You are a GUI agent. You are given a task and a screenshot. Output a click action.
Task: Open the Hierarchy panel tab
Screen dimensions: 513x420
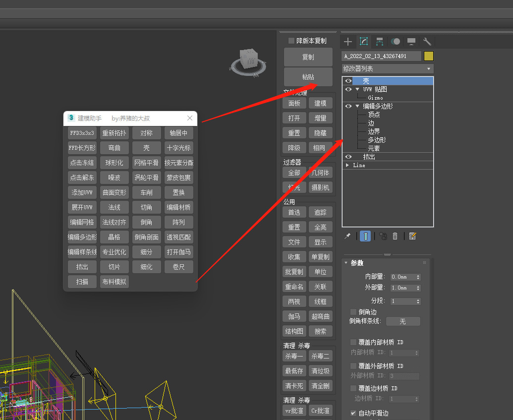click(380, 42)
